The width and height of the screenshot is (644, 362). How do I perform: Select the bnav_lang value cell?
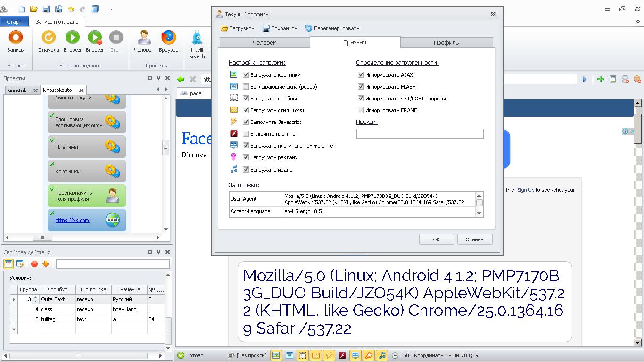pyautogui.click(x=129, y=309)
